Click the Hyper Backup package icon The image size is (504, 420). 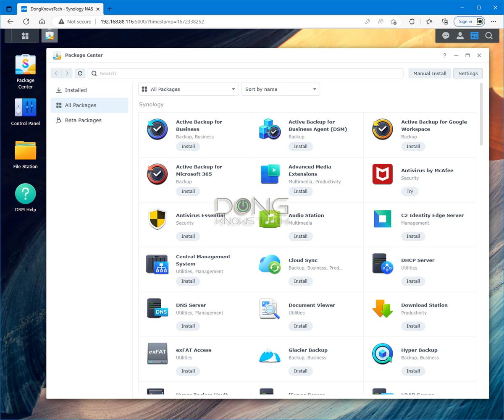point(382,354)
